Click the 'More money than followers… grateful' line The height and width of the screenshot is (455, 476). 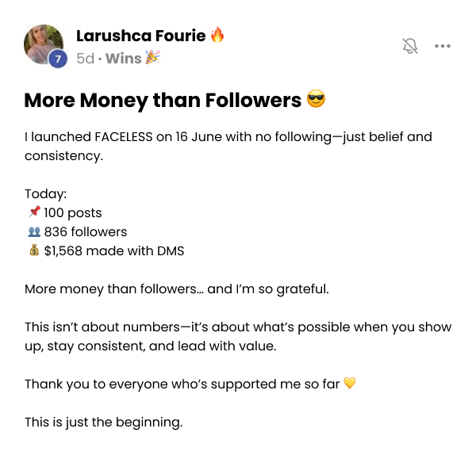pos(176,289)
